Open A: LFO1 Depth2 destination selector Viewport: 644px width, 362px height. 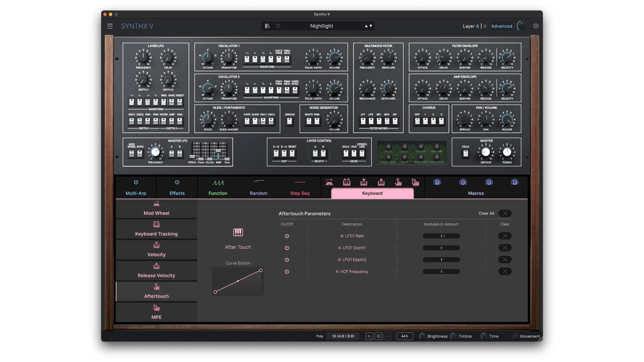tap(352, 260)
